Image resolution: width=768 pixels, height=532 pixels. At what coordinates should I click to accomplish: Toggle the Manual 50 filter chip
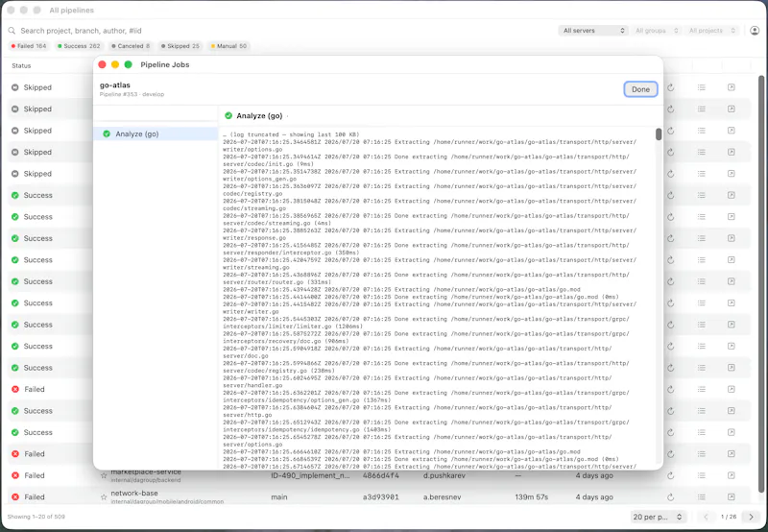pyautogui.click(x=228, y=46)
